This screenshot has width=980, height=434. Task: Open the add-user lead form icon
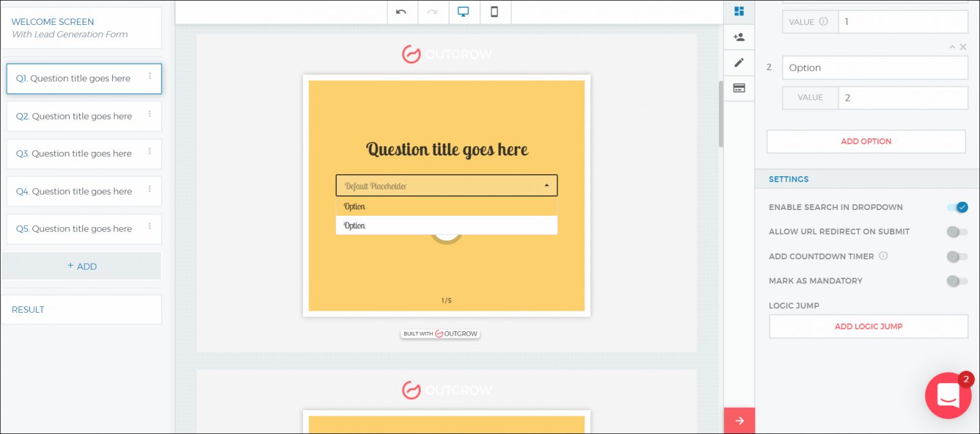pos(739,37)
